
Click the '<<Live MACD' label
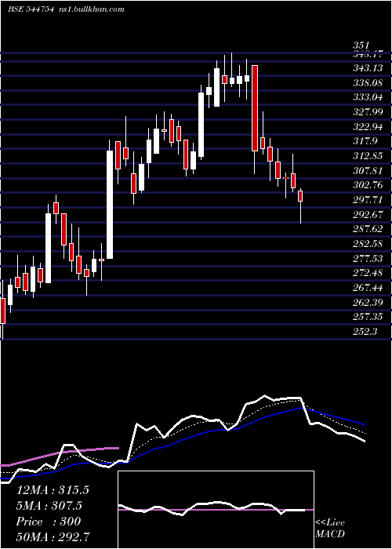point(330,529)
